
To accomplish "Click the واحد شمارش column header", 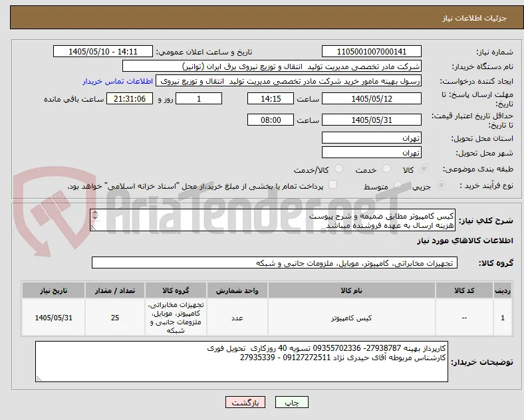I will click(x=237, y=290).
